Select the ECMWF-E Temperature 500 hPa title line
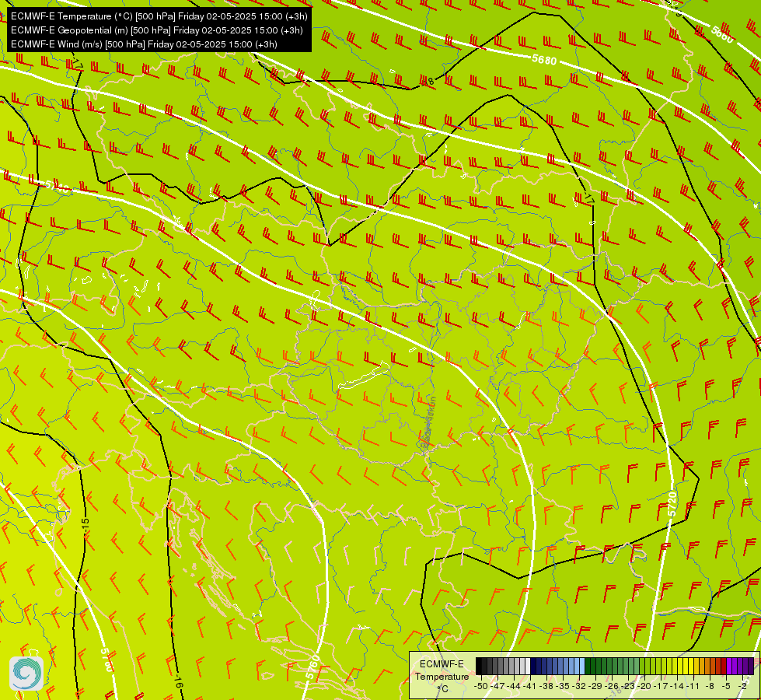The width and height of the screenshot is (761, 700). coord(159,16)
